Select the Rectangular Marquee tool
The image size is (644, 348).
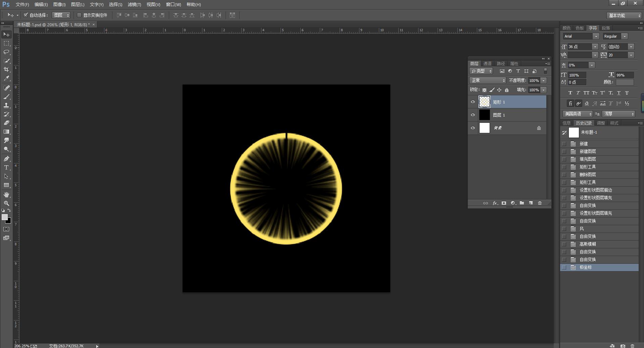coord(6,43)
